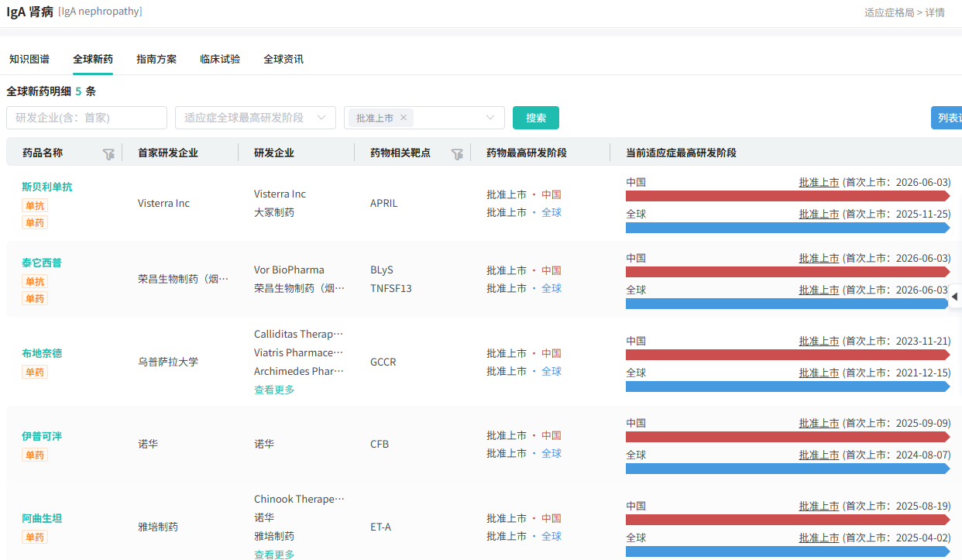
Task: Open the stage dropdown containing 批准上市 tag
Action: pyautogui.click(x=424, y=118)
